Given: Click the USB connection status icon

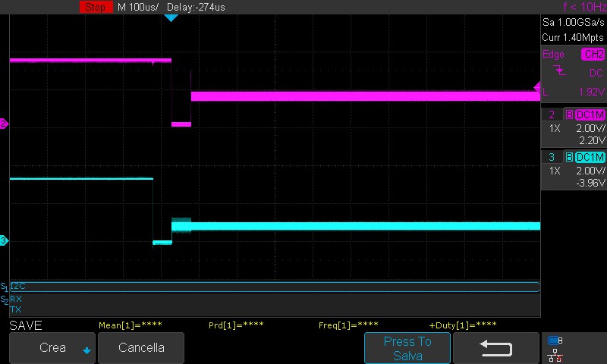Looking at the screenshot, I should coord(555,340).
